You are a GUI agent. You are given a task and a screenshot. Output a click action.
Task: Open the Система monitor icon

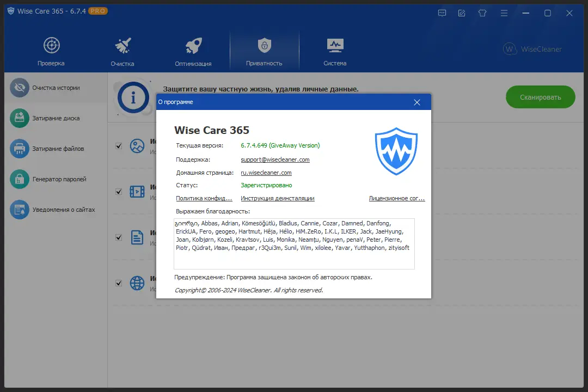tap(335, 45)
